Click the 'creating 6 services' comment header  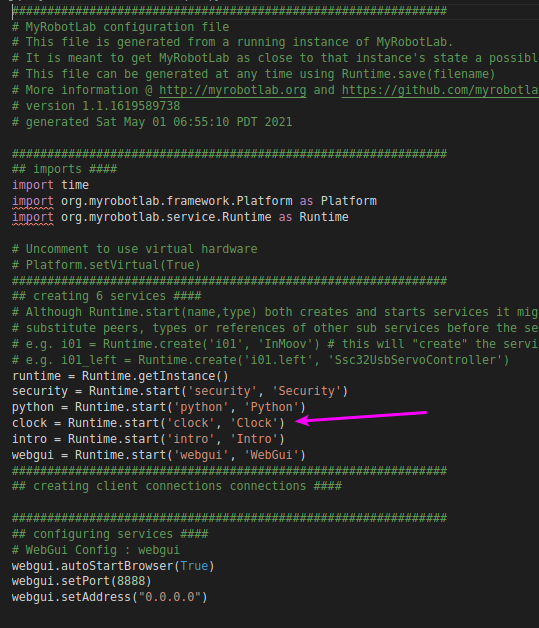(107, 296)
